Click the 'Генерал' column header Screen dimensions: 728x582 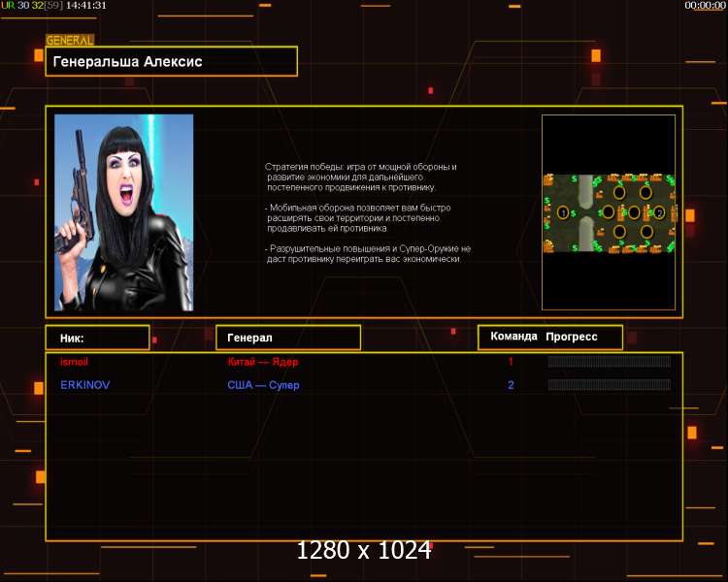tap(288, 338)
